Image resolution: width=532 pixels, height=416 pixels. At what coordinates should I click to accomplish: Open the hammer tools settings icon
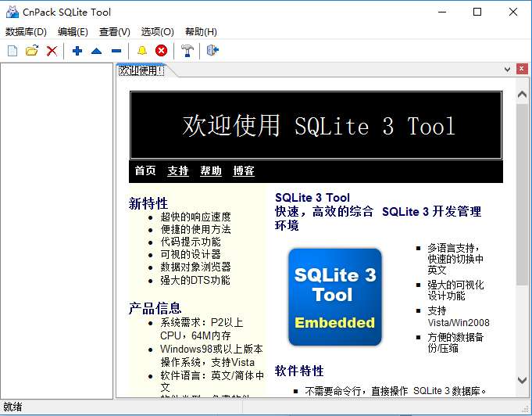[x=187, y=51]
